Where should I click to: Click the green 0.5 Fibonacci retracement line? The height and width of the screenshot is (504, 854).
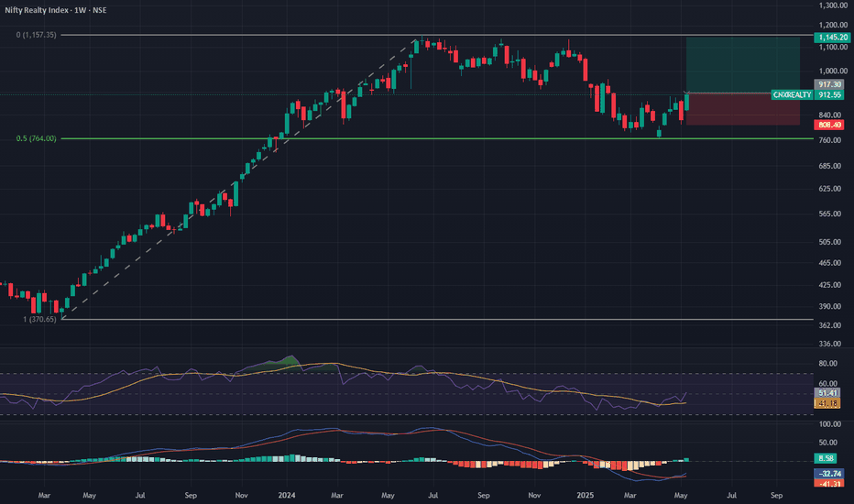tap(436, 138)
